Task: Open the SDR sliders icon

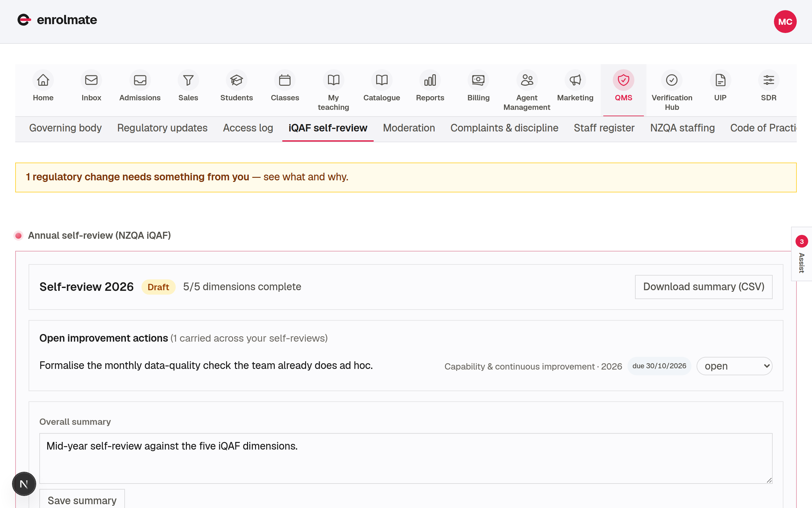Action: coord(769,80)
